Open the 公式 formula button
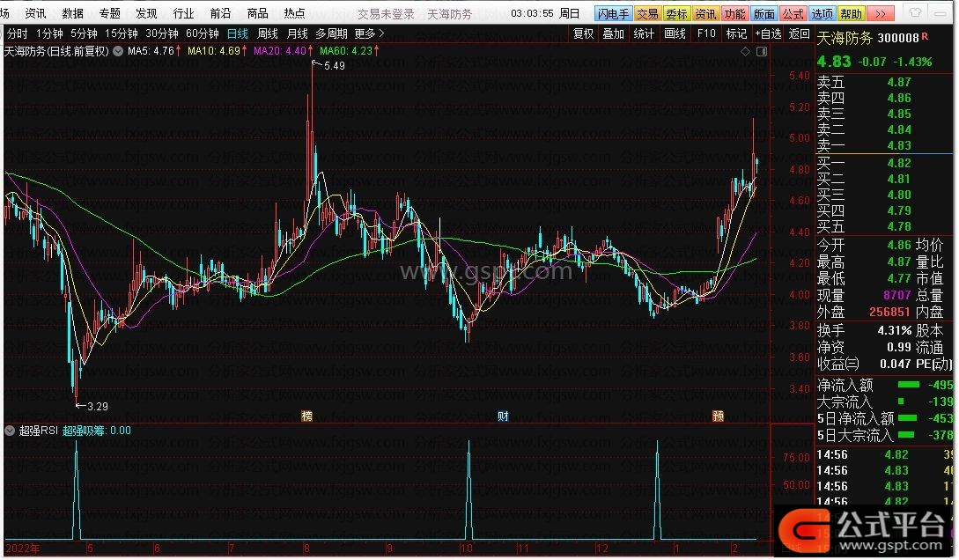Image resolution: width=959 pixels, height=560 pixels. (793, 13)
